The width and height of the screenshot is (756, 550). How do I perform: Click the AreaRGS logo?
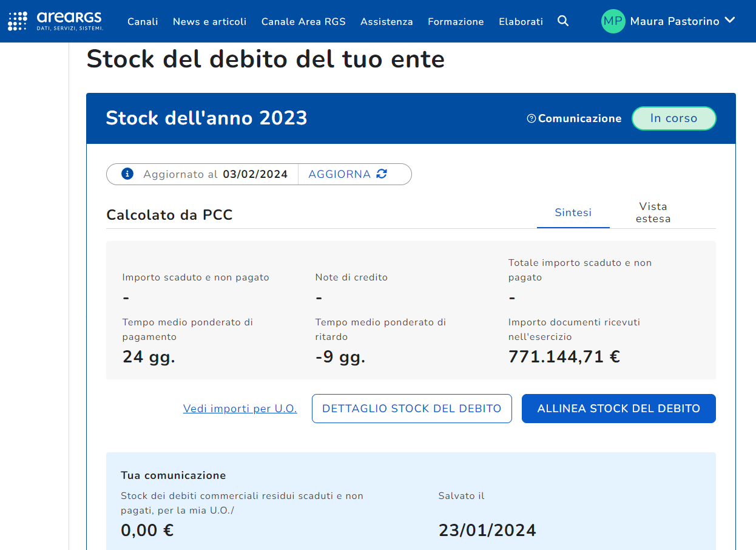point(55,21)
